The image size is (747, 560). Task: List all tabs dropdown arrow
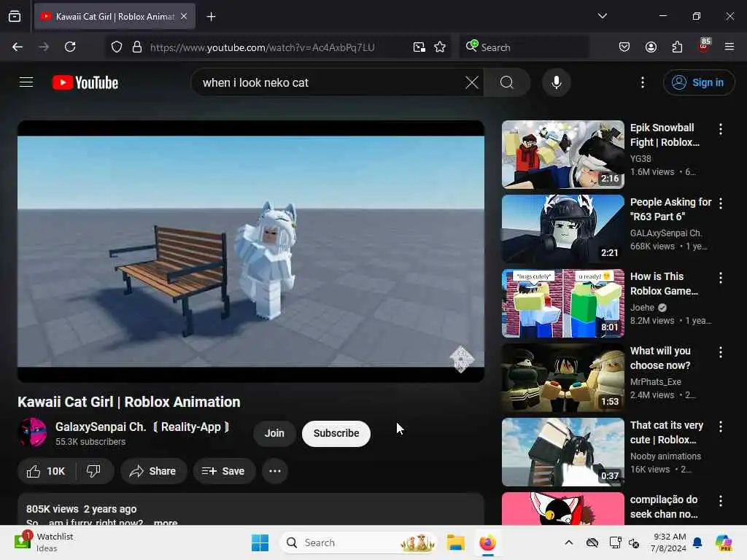point(602,16)
